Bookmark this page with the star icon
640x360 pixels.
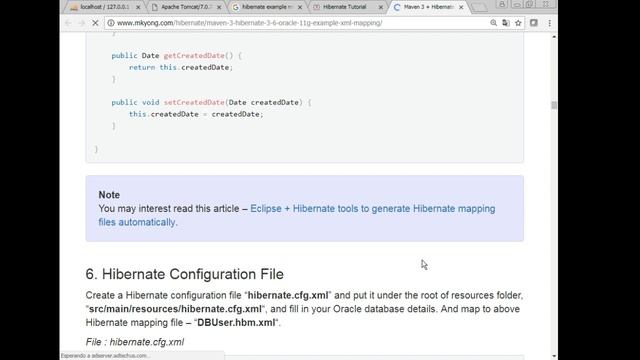[x=518, y=23]
